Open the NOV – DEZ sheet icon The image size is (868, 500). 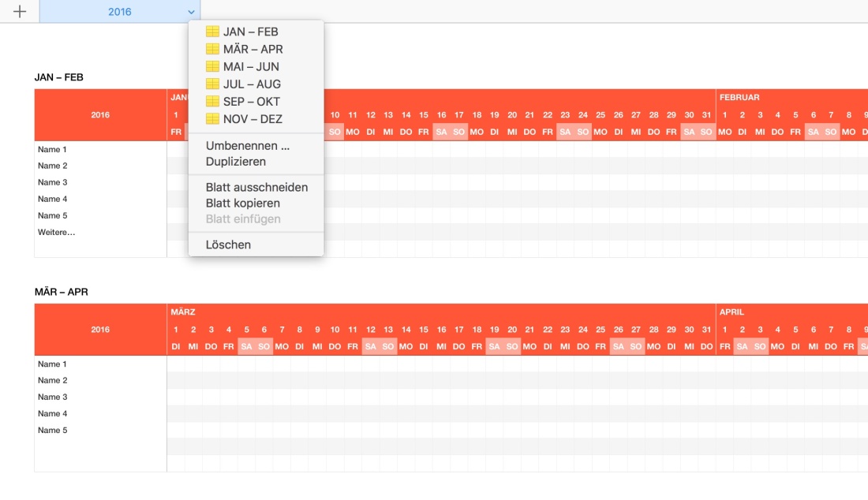[x=212, y=118]
